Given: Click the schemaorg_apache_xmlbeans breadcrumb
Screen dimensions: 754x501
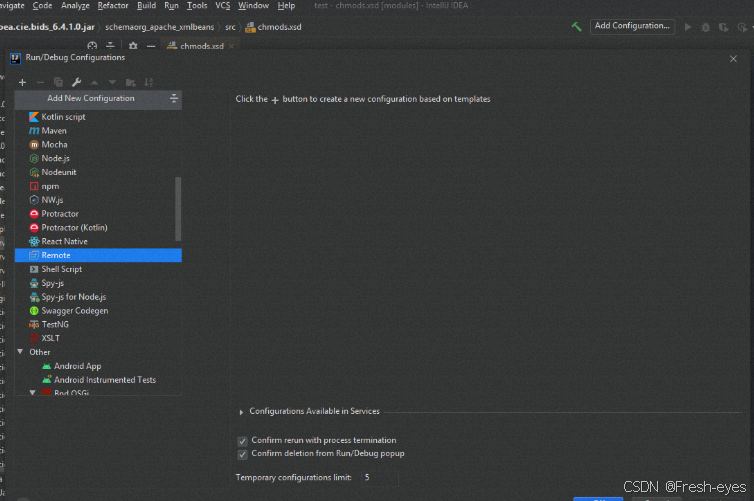Looking at the screenshot, I should 160,27.
